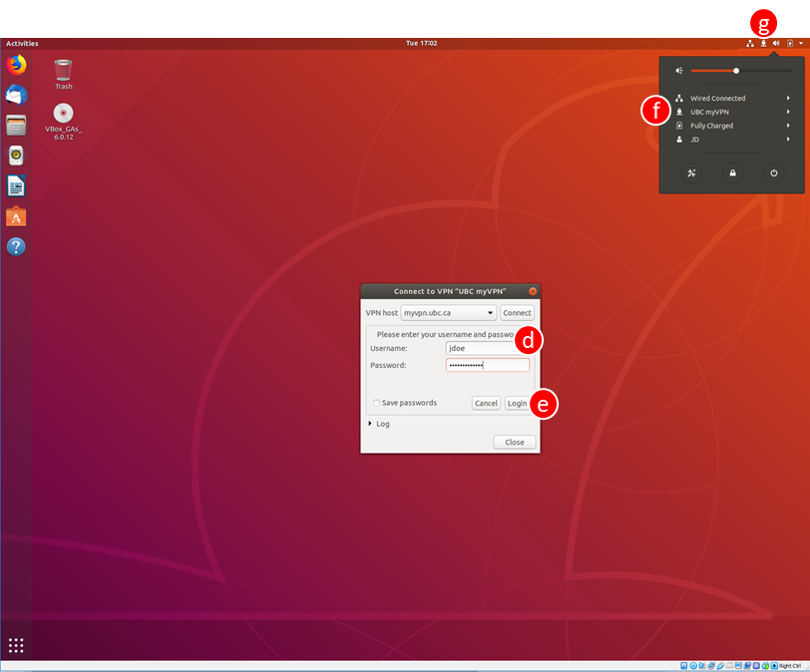Adjust the volume slider in the system menu
The image size is (810, 672).
click(x=741, y=71)
